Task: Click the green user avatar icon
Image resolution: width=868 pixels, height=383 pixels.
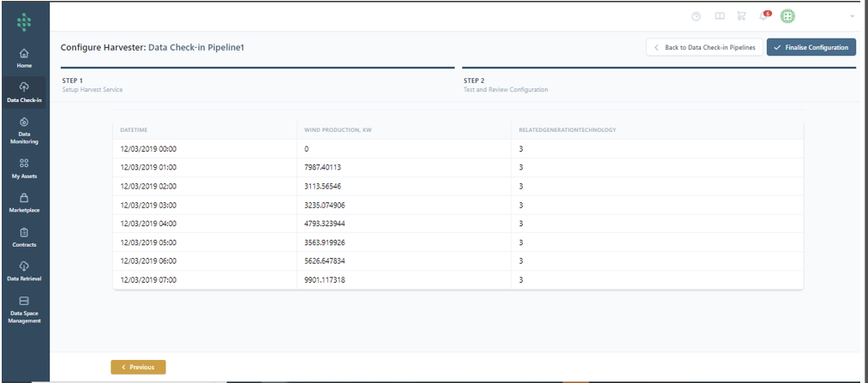Action: (x=787, y=16)
